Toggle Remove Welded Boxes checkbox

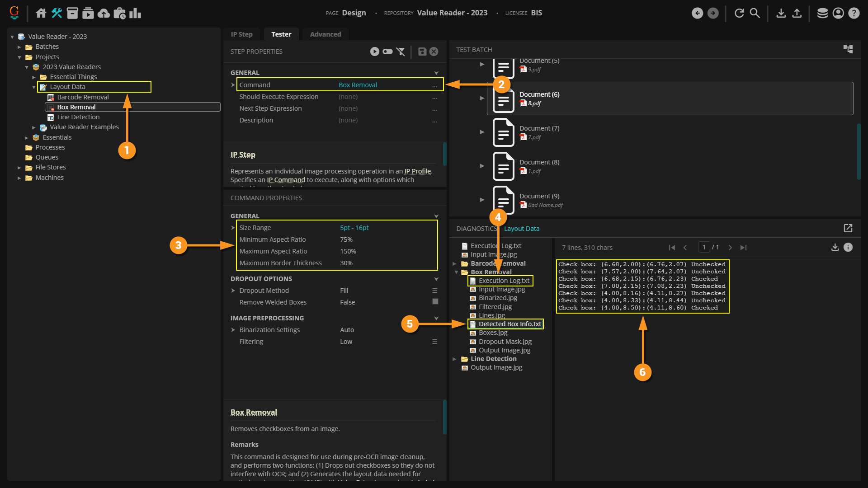435,302
